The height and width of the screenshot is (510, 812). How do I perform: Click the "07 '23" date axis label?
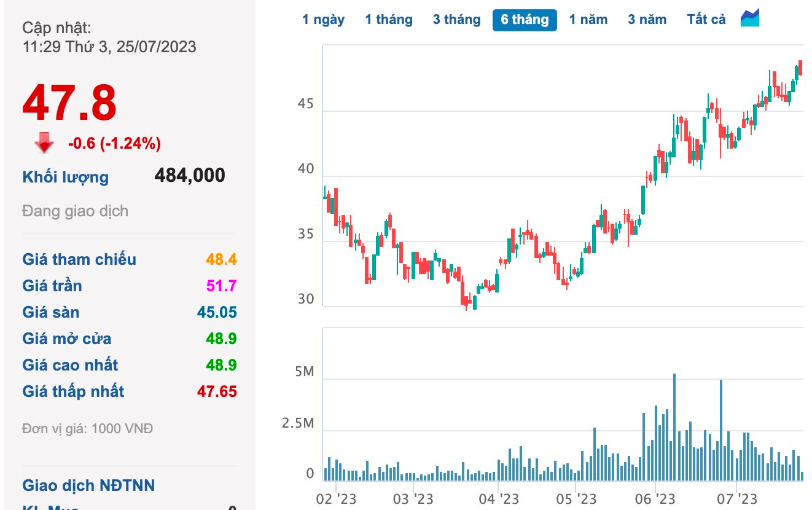[x=737, y=498]
